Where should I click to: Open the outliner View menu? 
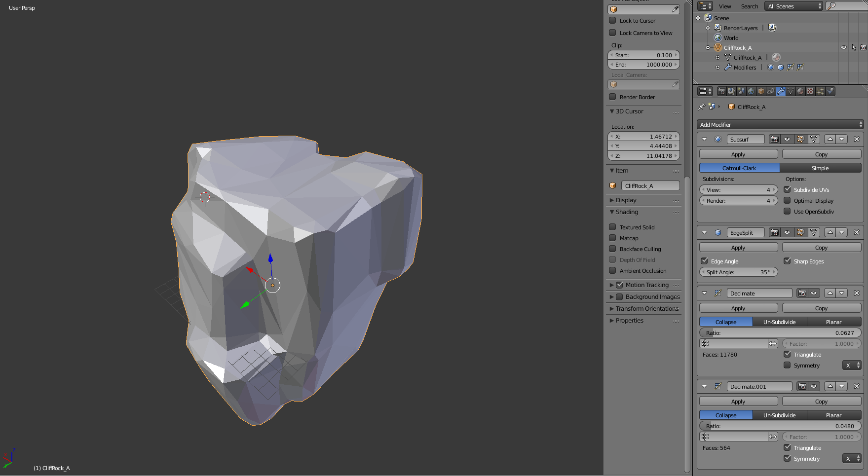tap(725, 6)
